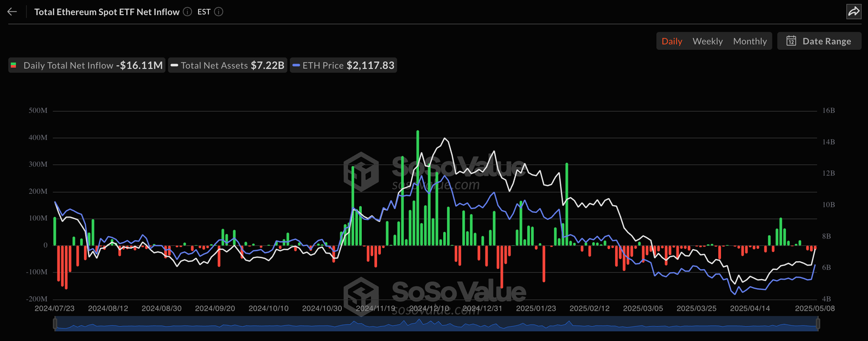
Task: Click the 16B right axis label
Action: tap(828, 111)
